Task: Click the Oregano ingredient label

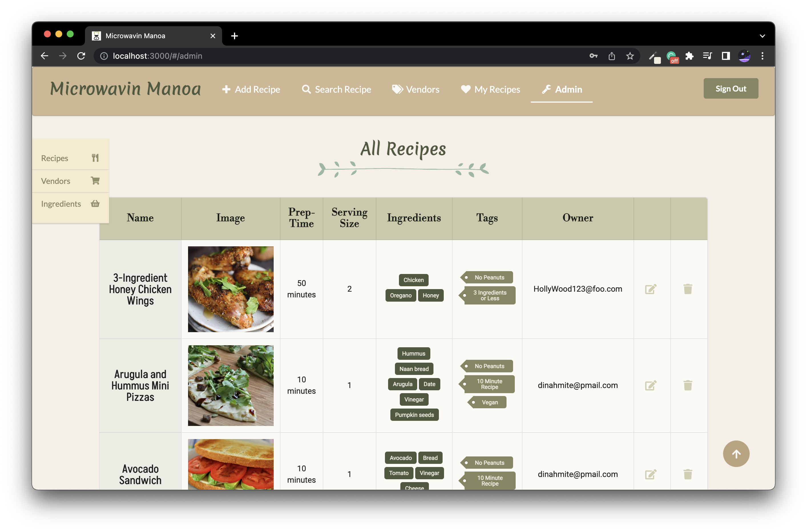Action: [400, 295]
